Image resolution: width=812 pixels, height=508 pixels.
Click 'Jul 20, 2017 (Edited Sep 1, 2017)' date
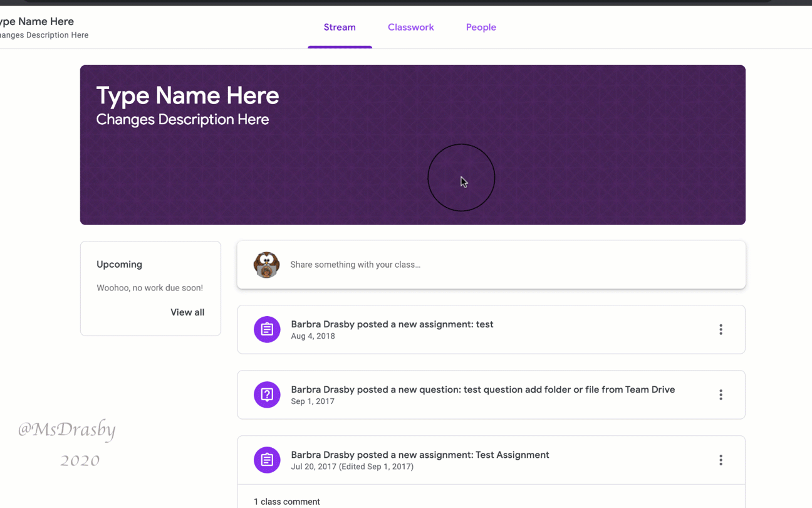pos(352,467)
